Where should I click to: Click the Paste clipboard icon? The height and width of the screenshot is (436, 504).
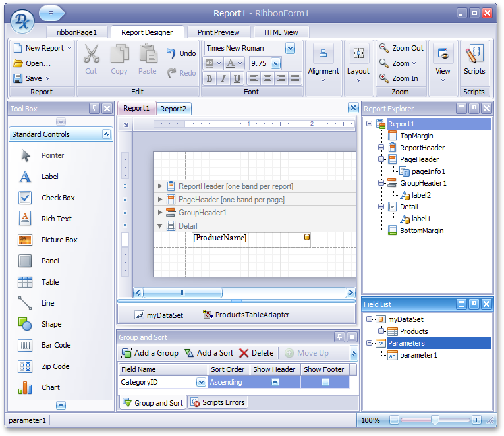tap(148, 53)
